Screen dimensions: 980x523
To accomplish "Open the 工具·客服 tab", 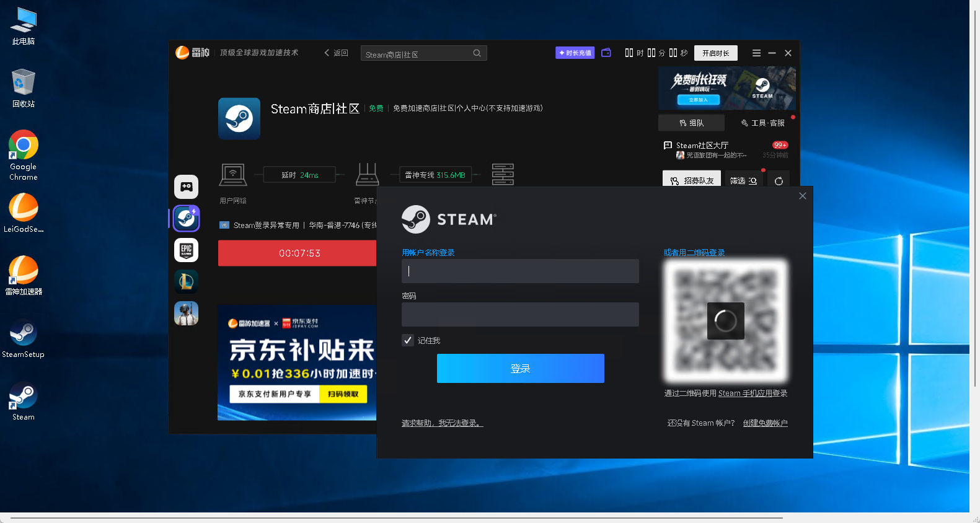I will pyautogui.click(x=762, y=123).
